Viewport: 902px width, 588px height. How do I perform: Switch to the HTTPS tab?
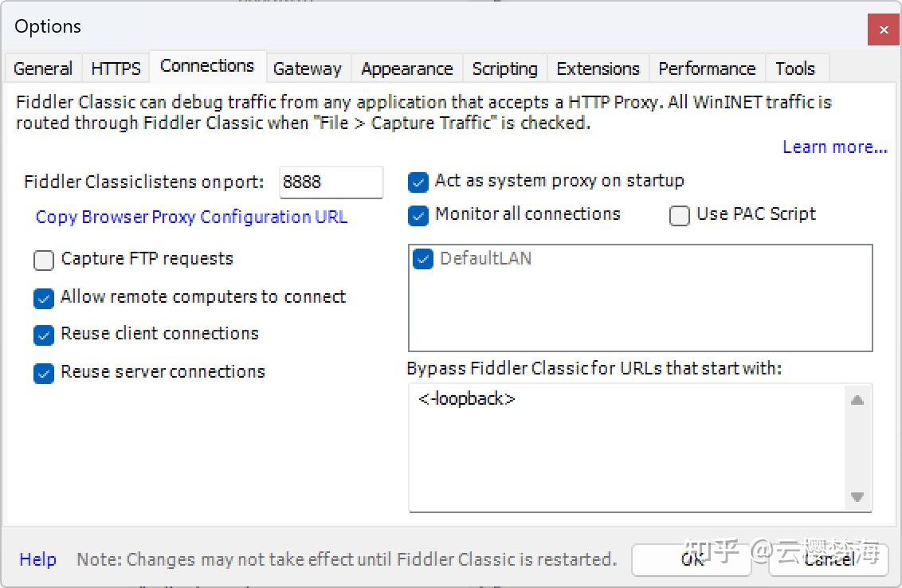coord(116,69)
